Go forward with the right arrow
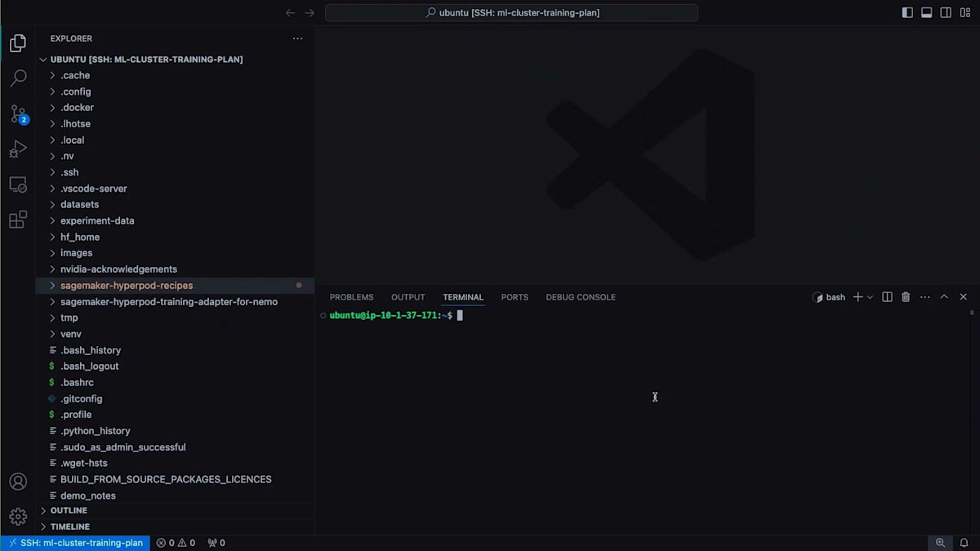This screenshot has height=551, width=980. point(310,12)
